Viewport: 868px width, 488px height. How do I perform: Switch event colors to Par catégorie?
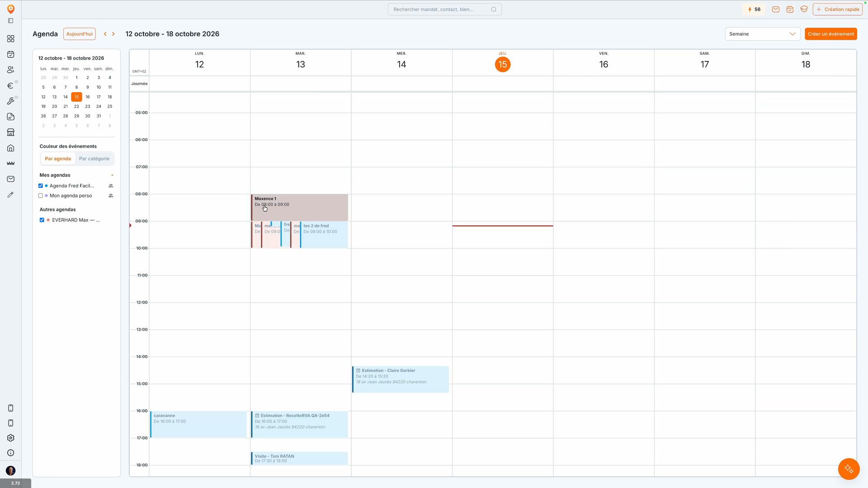click(94, 159)
